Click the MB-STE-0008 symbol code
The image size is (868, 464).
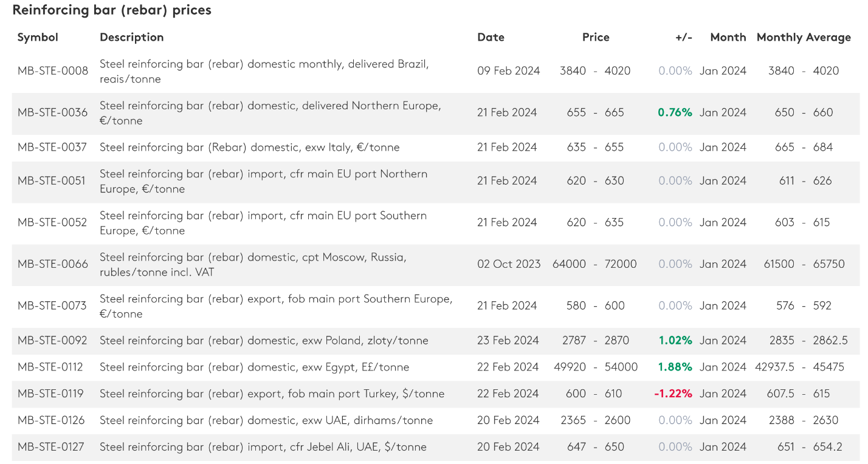(52, 71)
